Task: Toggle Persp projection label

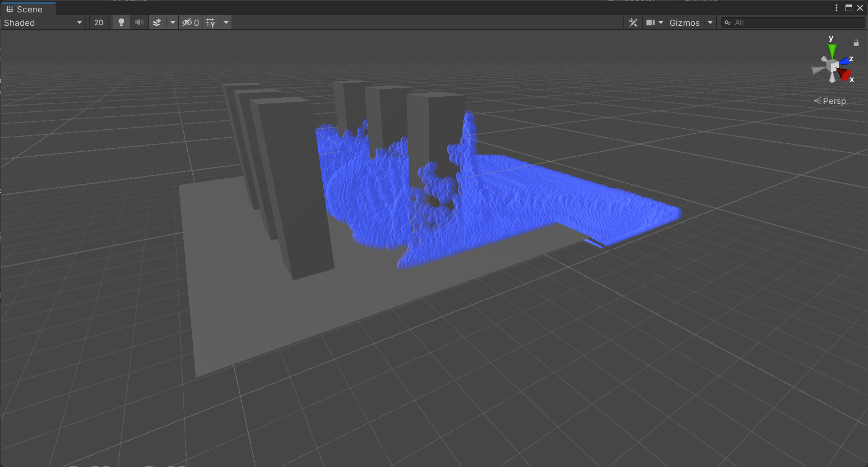Action: point(830,101)
